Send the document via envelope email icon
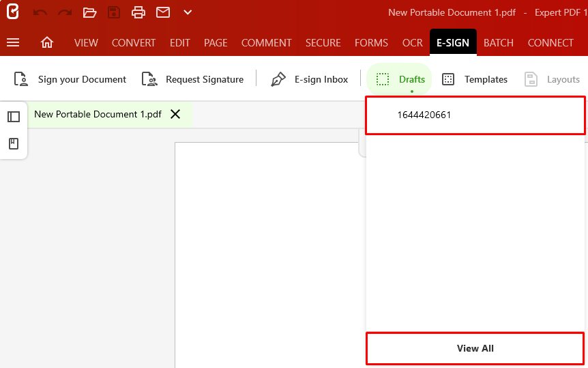Screen dimensions: 588x368 [163, 12]
